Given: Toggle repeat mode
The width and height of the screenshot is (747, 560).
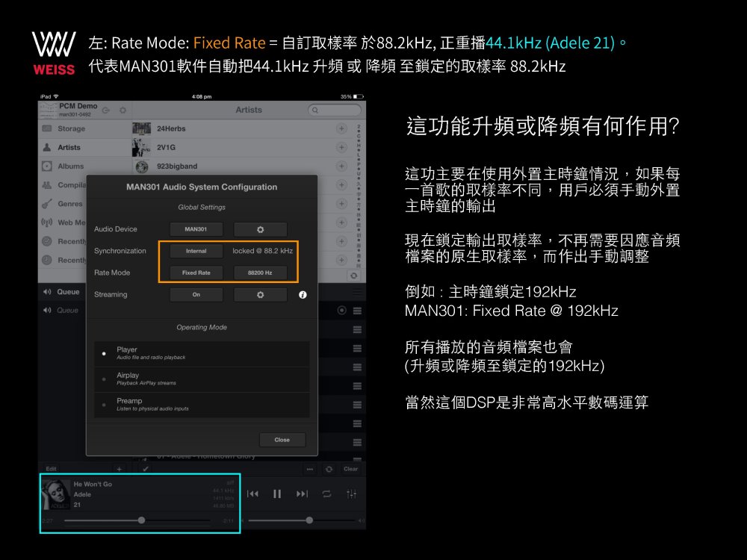Looking at the screenshot, I should (x=327, y=494).
